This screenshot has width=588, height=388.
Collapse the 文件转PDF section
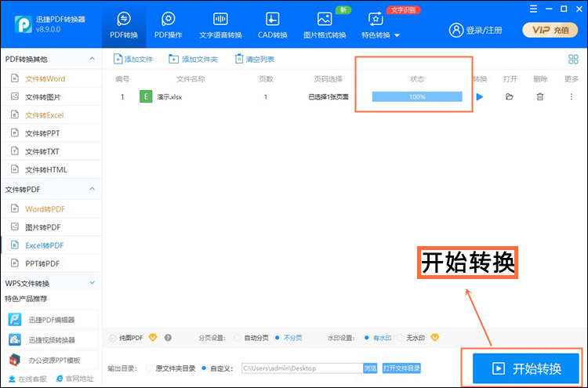(93, 189)
